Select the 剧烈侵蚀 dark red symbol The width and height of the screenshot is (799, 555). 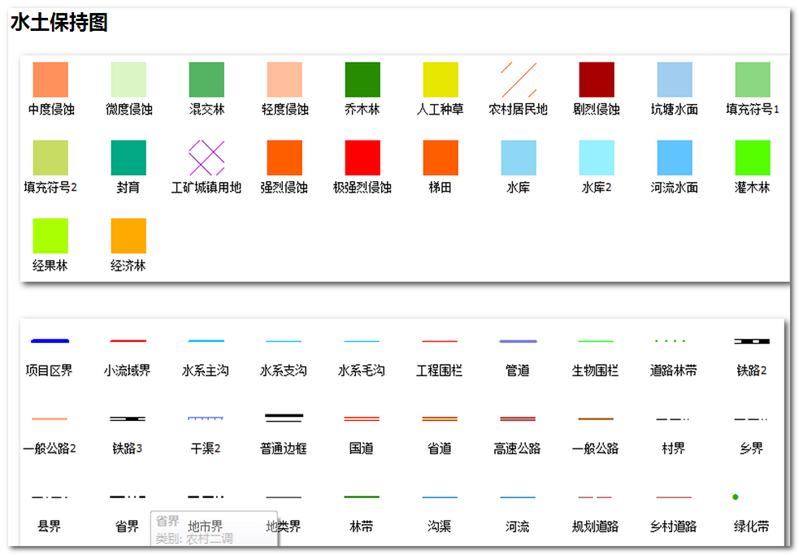point(596,80)
